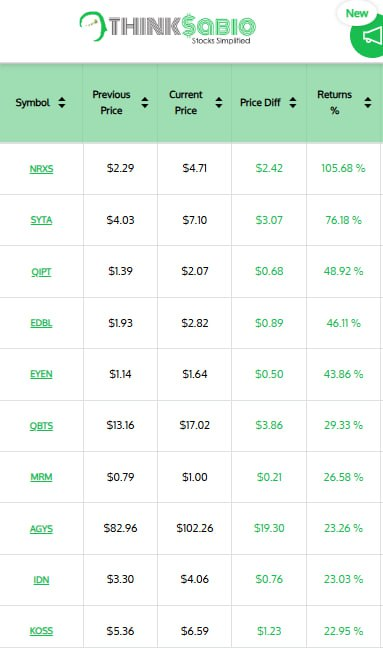Sort by Price Diff arrows
This screenshot has height=648, width=383.
click(x=293, y=102)
